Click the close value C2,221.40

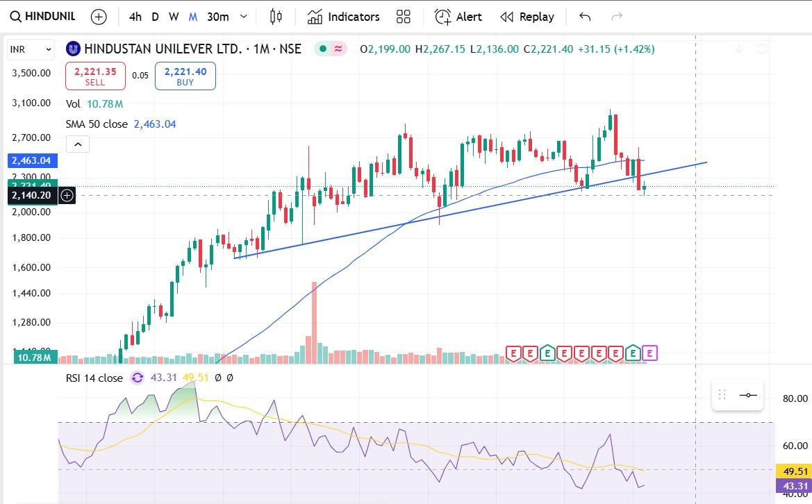pyautogui.click(x=549, y=49)
